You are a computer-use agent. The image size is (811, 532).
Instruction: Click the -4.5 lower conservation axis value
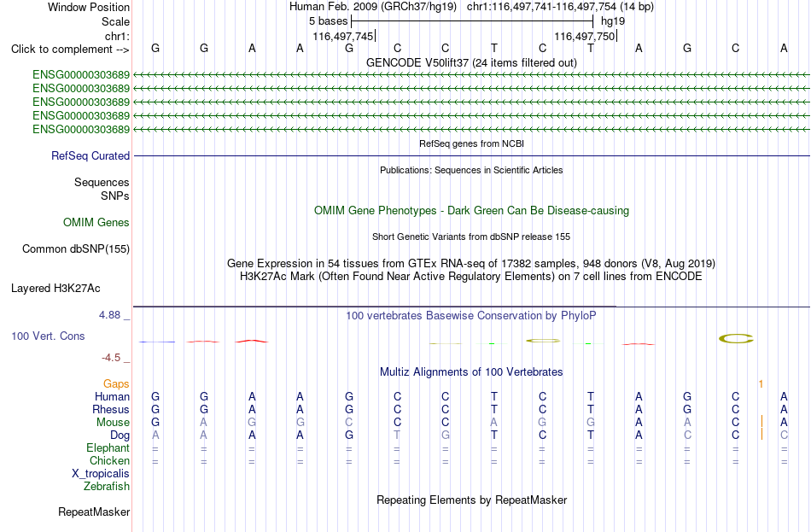(x=111, y=358)
